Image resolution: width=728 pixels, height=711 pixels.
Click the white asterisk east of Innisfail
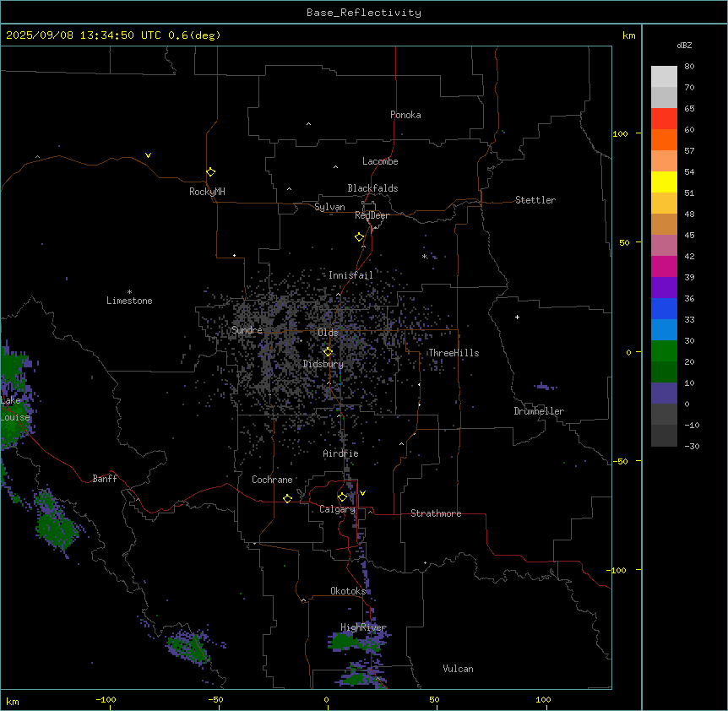[x=424, y=256]
